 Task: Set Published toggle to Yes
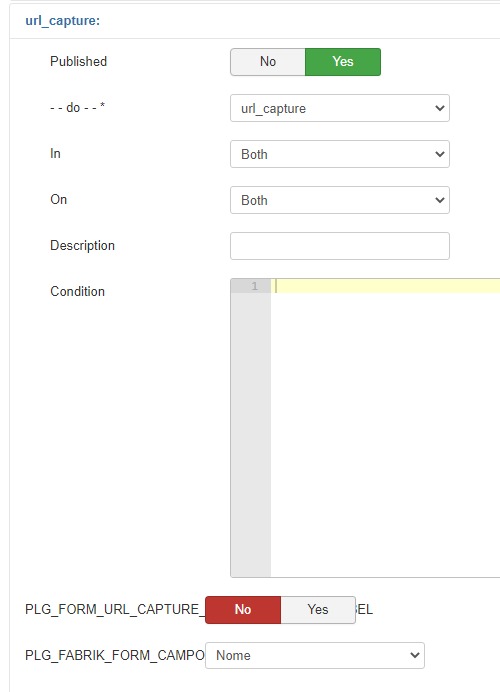coord(343,62)
